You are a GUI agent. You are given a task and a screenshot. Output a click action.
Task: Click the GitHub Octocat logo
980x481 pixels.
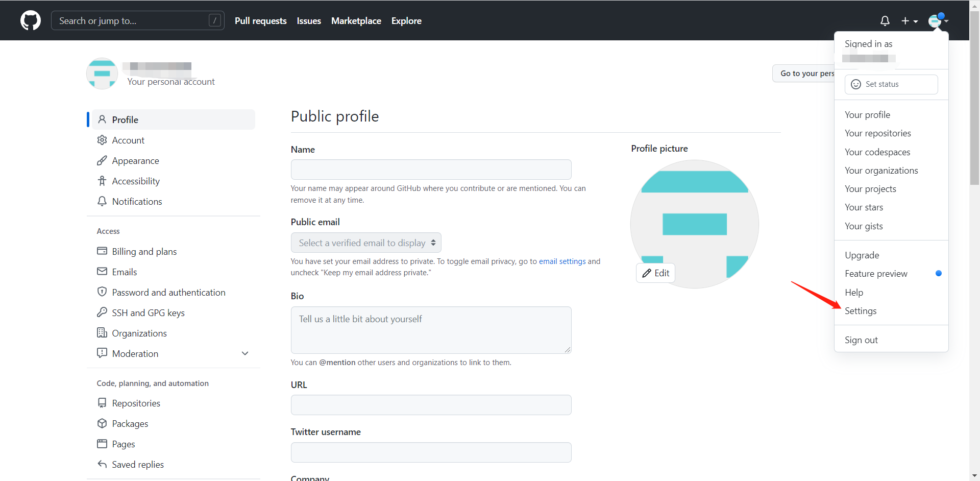[x=31, y=20]
